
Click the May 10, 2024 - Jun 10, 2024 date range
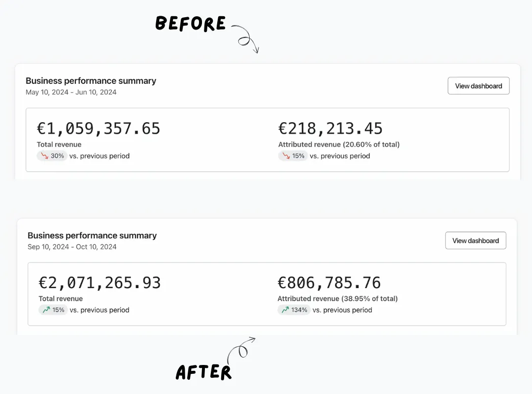coord(71,92)
